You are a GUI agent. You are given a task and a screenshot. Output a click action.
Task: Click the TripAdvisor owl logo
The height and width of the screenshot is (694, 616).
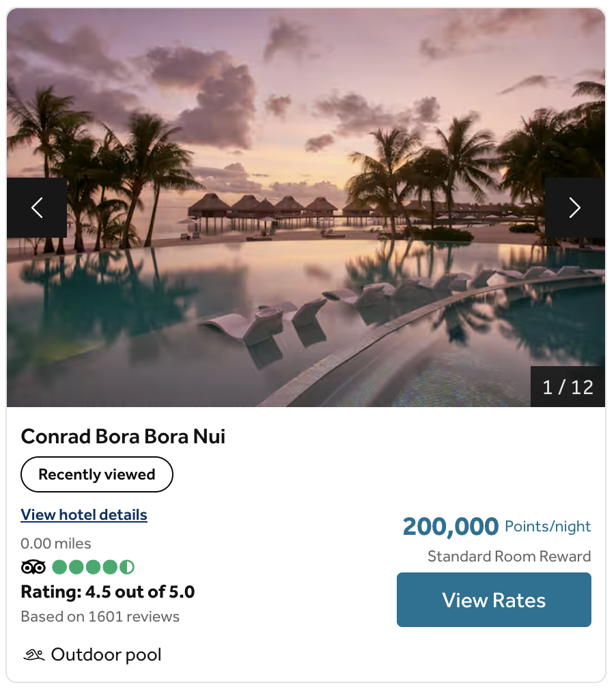[x=33, y=567]
